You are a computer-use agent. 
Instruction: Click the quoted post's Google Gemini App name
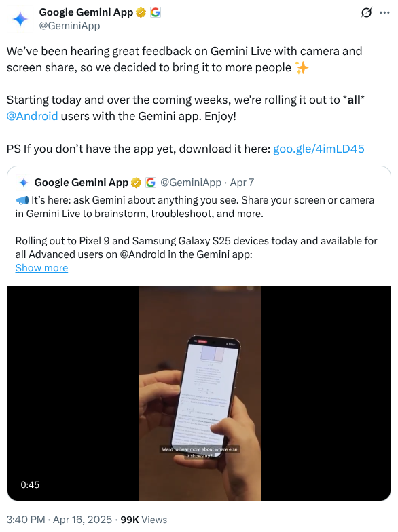[x=82, y=183]
